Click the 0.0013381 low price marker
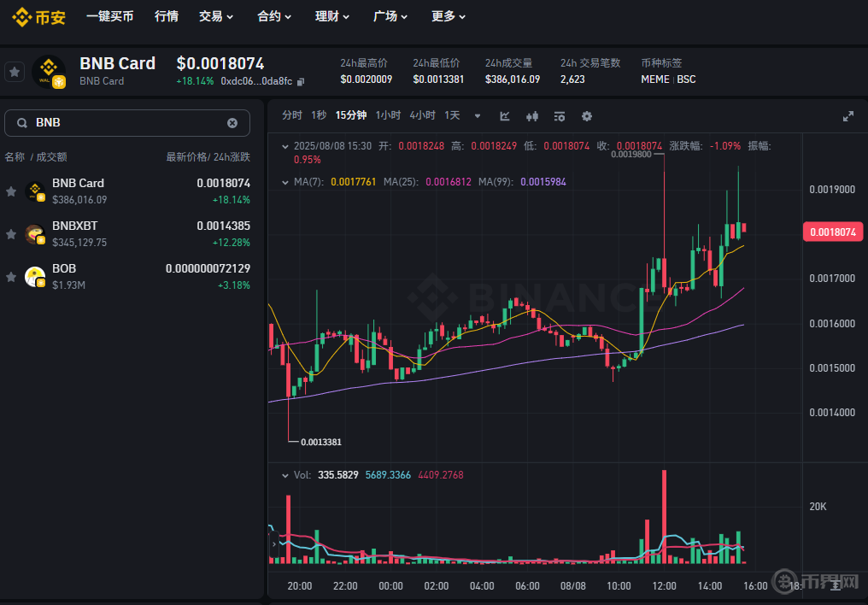The image size is (868, 605). click(321, 442)
